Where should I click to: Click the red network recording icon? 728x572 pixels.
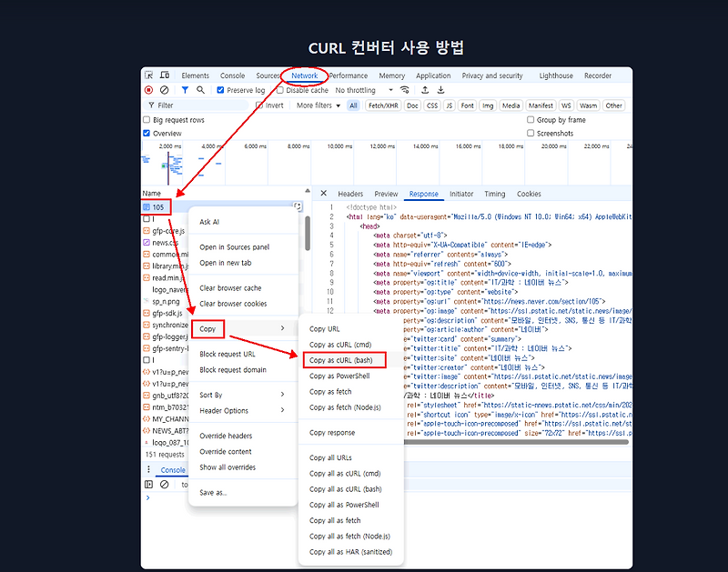[147, 90]
